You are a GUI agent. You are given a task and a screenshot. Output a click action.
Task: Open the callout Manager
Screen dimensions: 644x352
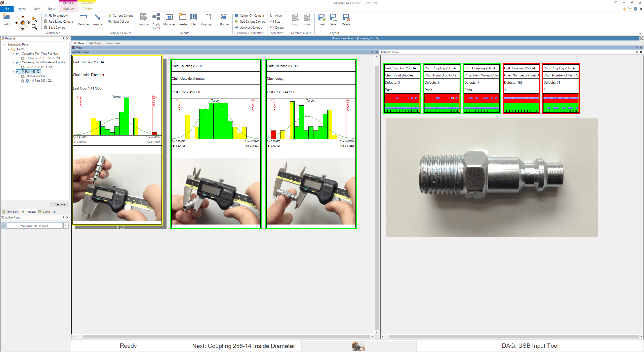click(x=169, y=20)
